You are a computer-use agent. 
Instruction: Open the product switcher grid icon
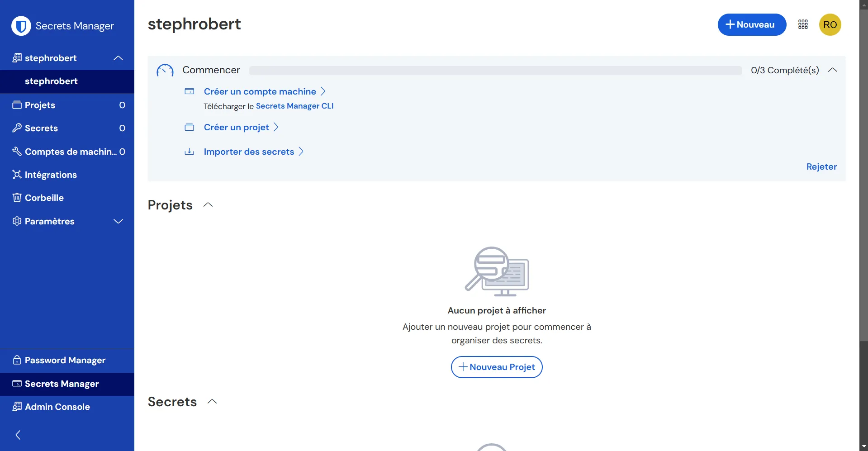[803, 24]
